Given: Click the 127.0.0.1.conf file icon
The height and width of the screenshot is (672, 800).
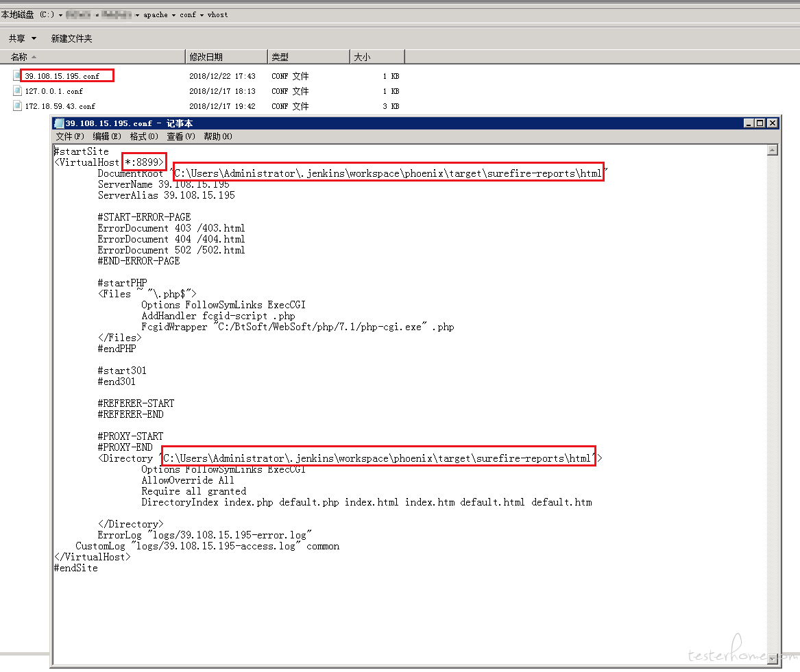Looking at the screenshot, I should click(17, 91).
